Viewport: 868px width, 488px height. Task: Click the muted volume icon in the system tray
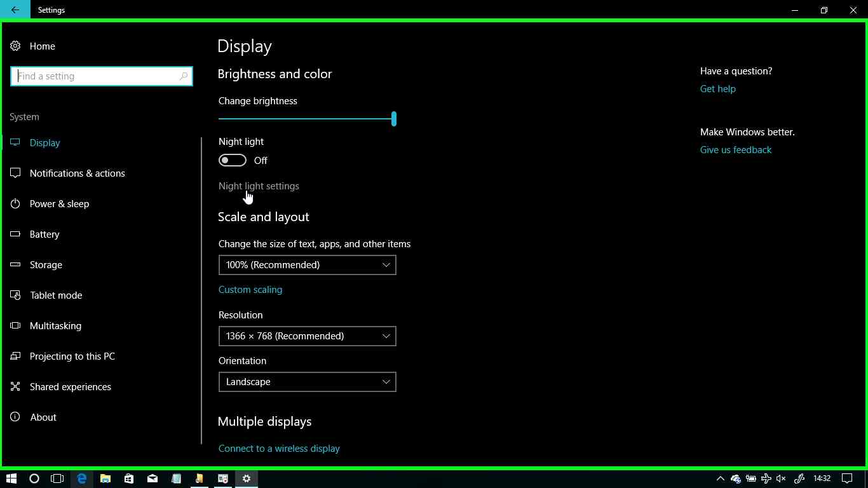tap(781, 478)
